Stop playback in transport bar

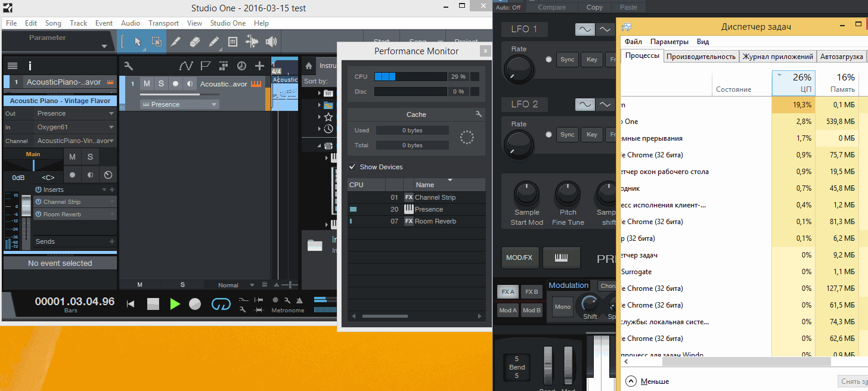pos(153,304)
